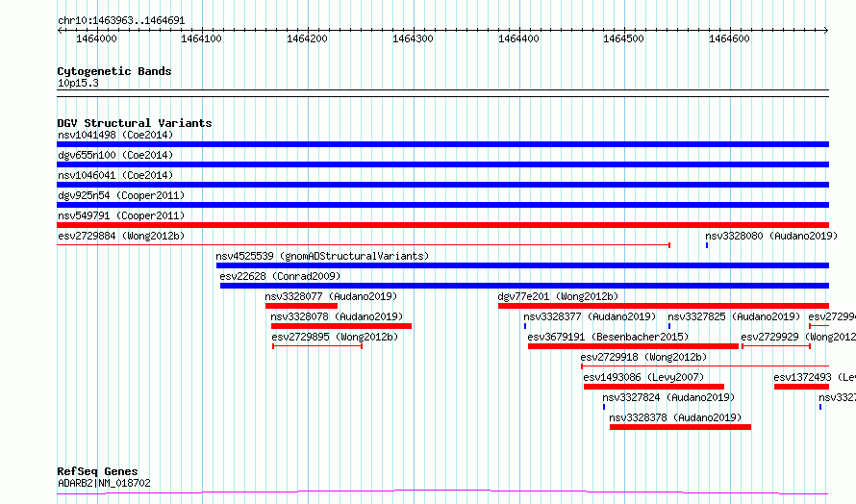Click the RefSeq Genes track title

[97, 471]
